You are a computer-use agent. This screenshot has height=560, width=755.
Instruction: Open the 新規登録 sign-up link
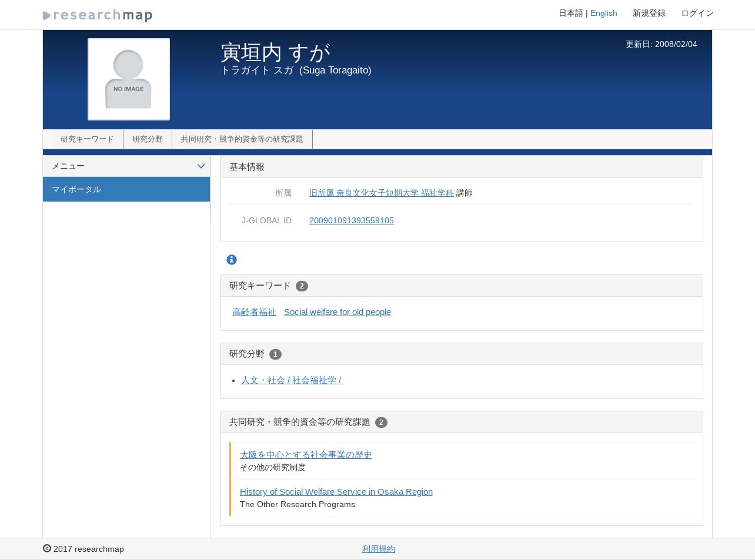click(x=649, y=13)
